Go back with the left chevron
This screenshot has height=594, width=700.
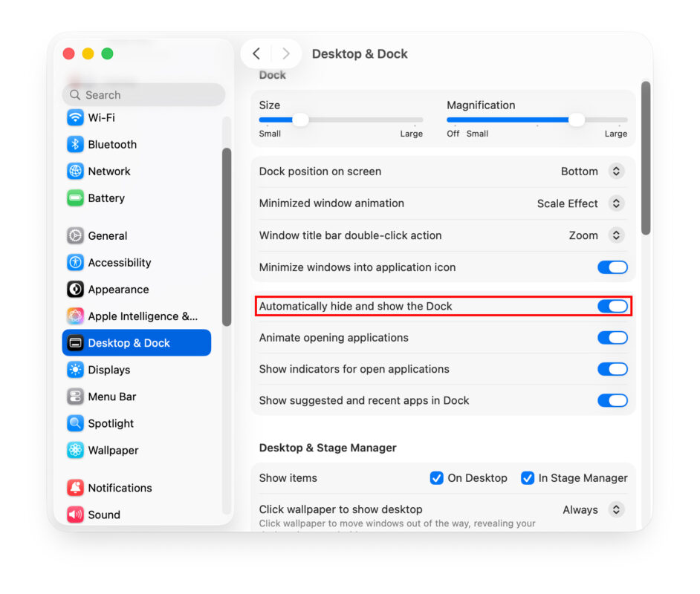(x=256, y=54)
